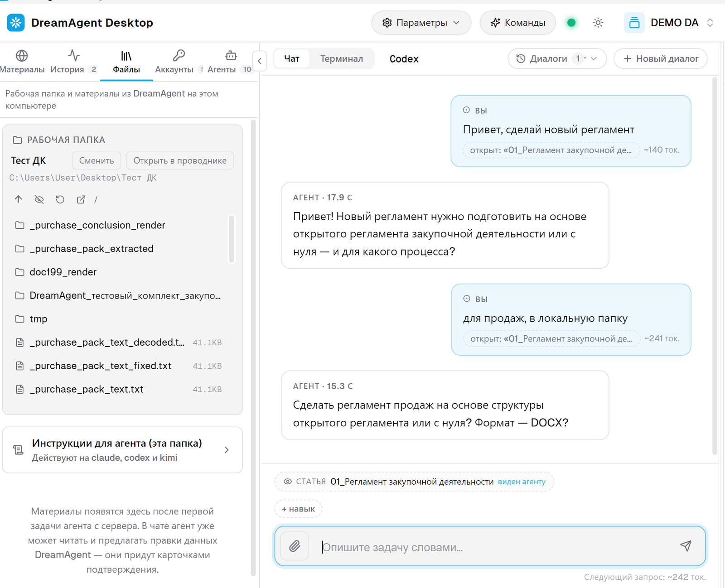
Task: Open the _purchase_pack_extracted folder
Action: pos(119,249)
